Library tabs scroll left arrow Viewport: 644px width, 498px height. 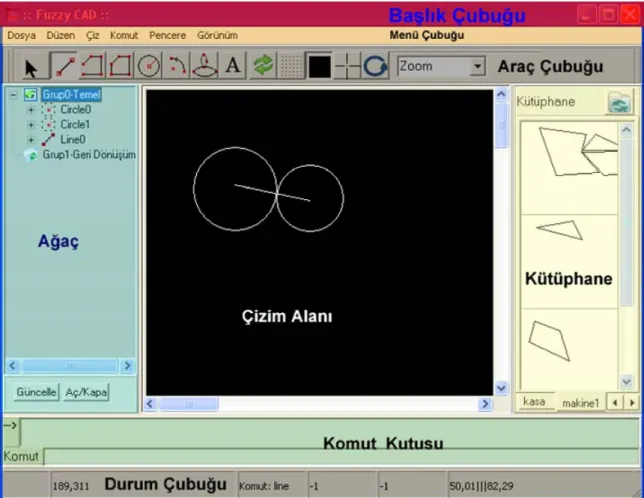tap(614, 403)
